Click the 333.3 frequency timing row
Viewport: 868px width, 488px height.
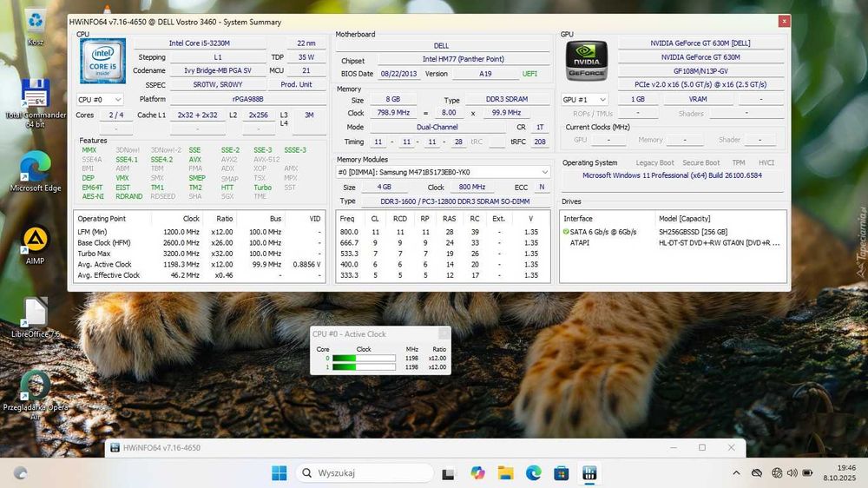443,275
